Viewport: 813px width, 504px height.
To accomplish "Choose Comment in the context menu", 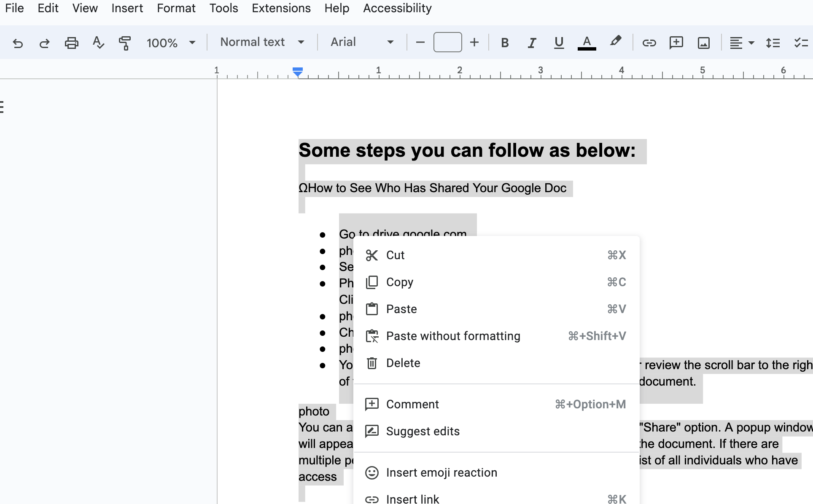I will [x=496, y=404].
